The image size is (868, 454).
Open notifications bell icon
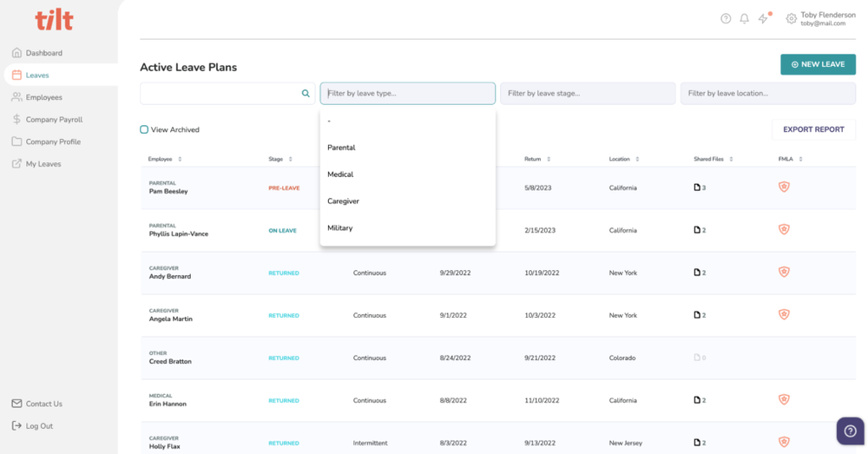pos(745,19)
